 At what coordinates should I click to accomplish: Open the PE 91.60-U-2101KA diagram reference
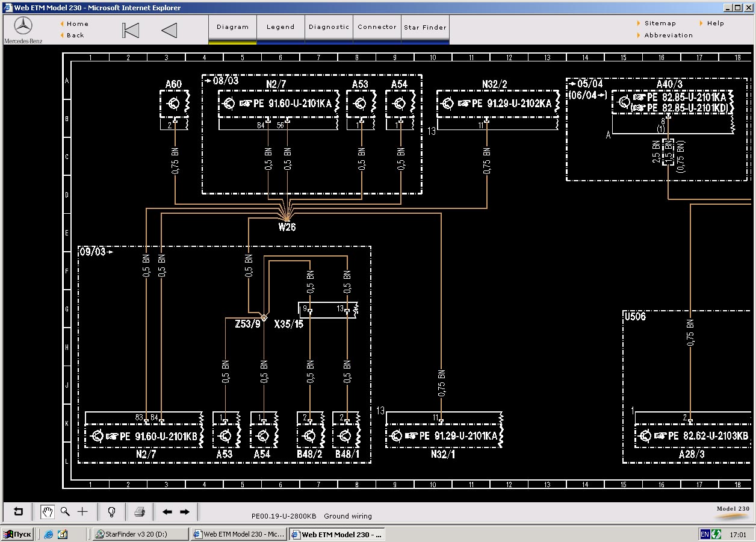292,104
